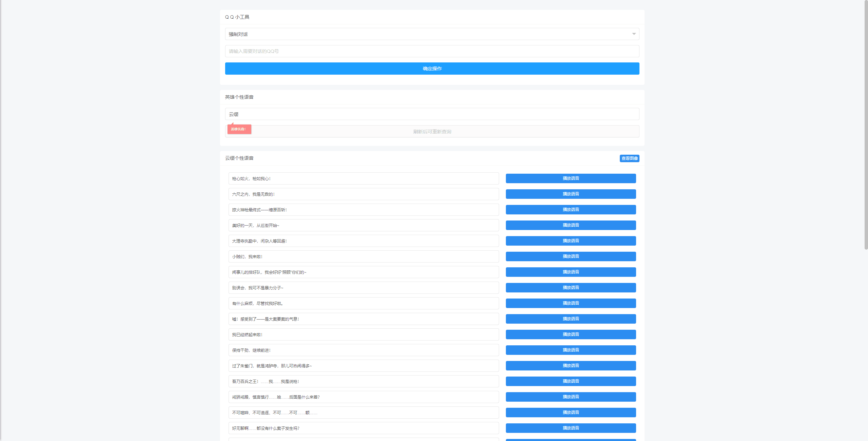This screenshot has height=441, width=868.
Task: Play voice for 六尺之内，我是无敌的
Action: 571,194
